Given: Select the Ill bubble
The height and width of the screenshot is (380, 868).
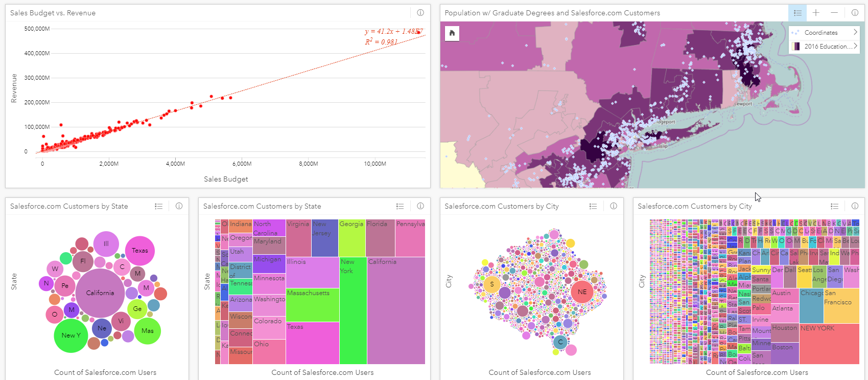Looking at the screenshot, I should (x=106, y=244).
